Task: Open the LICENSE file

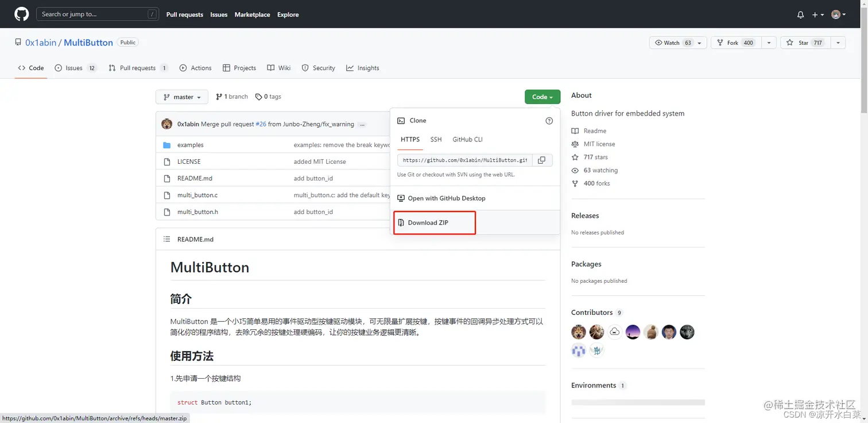Action: tap(189, 161)
